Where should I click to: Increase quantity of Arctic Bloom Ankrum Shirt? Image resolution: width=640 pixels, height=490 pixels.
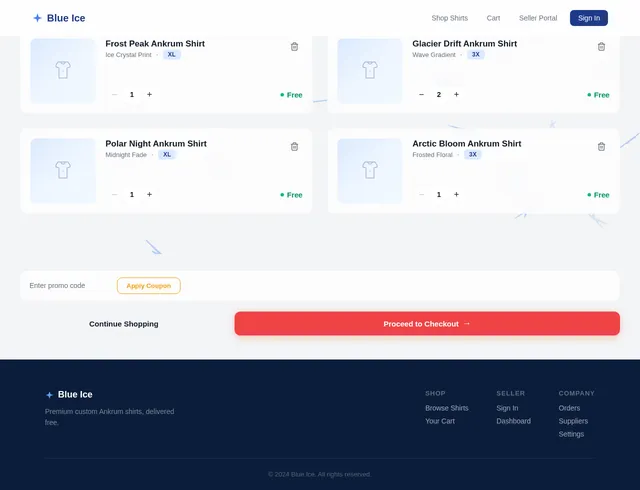tap(456, 194)
